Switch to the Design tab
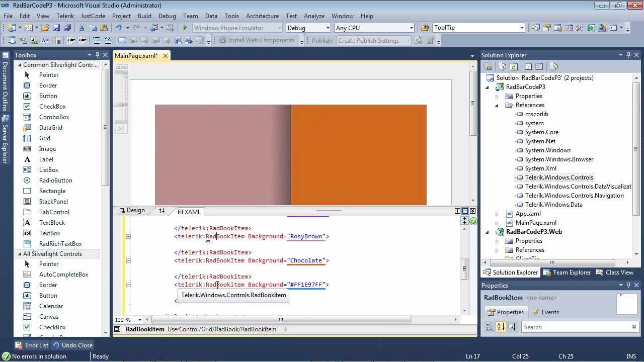The width and height of the screenshot is (644, 362). coord(132,211)
